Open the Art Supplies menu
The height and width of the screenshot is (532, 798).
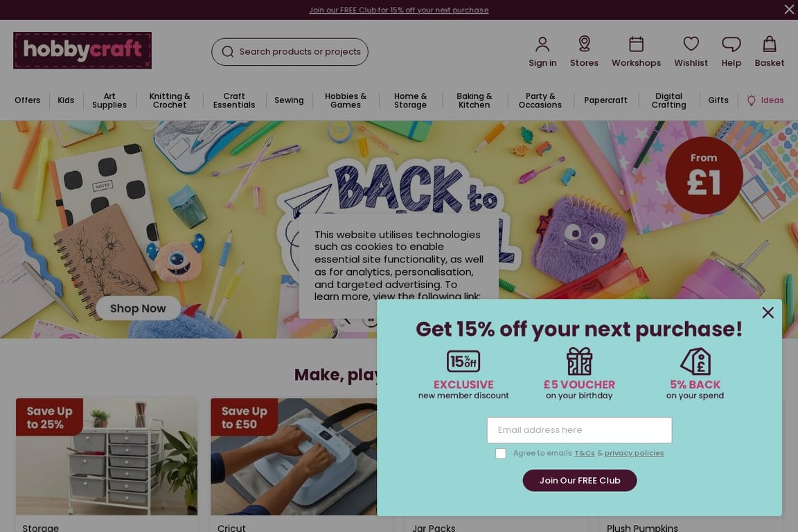point(109,100)
